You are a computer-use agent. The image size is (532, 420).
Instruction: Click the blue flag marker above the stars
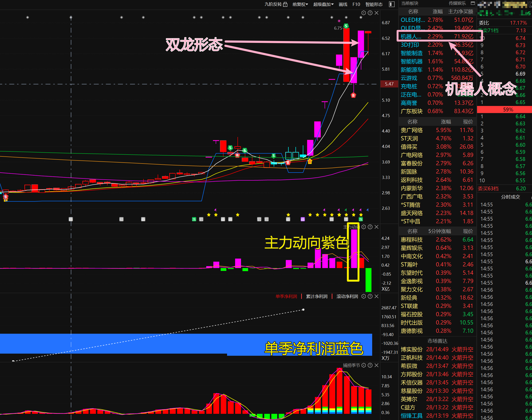coord(367,210)
